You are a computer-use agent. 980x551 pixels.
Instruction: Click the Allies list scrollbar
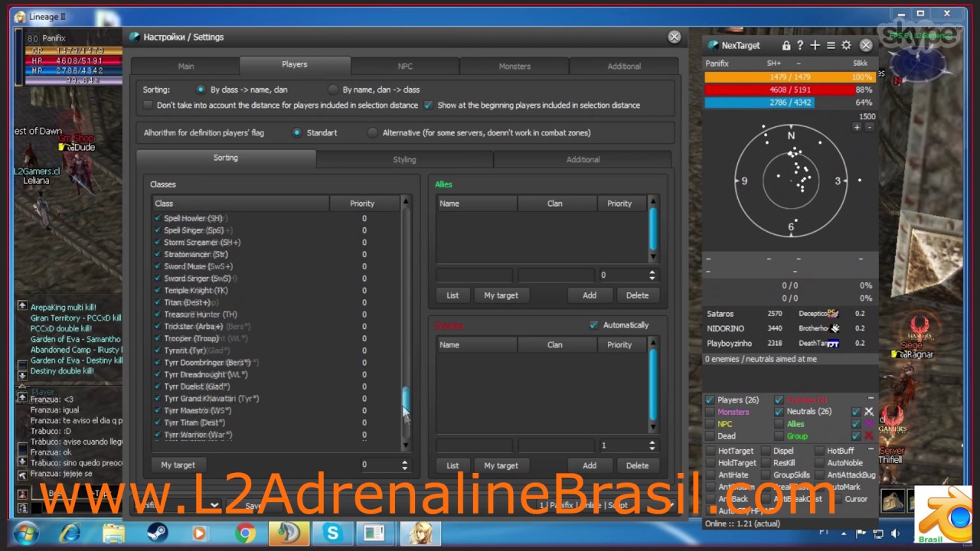[652, 228]
